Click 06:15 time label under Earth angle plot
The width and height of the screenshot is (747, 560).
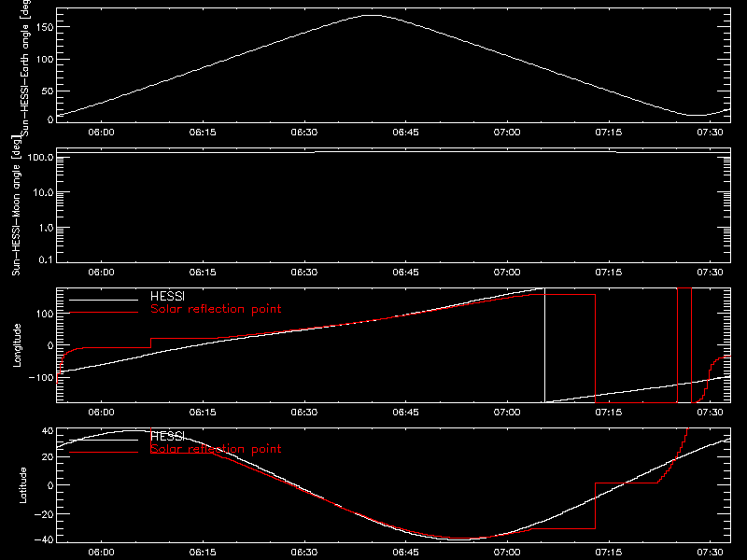click(203, 133)
